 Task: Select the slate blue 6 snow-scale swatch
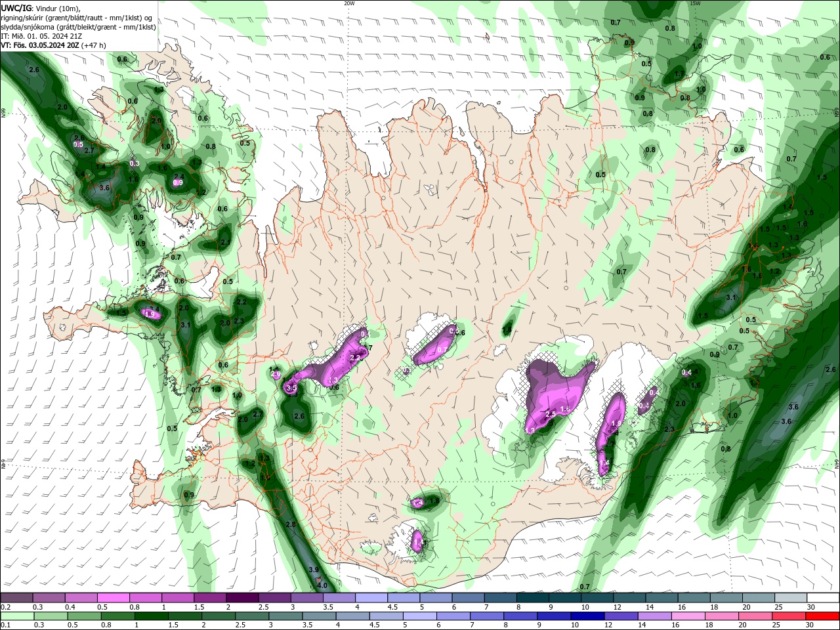[x=468, y=598]
